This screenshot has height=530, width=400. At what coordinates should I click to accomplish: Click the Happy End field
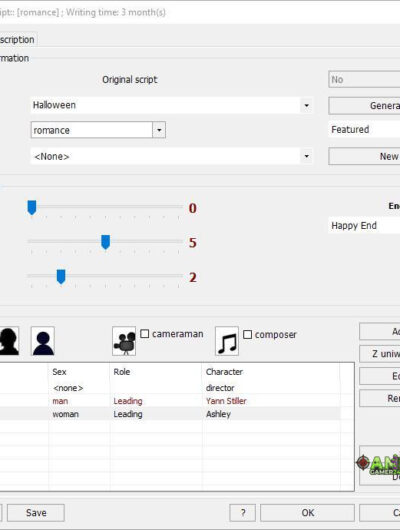364,225
